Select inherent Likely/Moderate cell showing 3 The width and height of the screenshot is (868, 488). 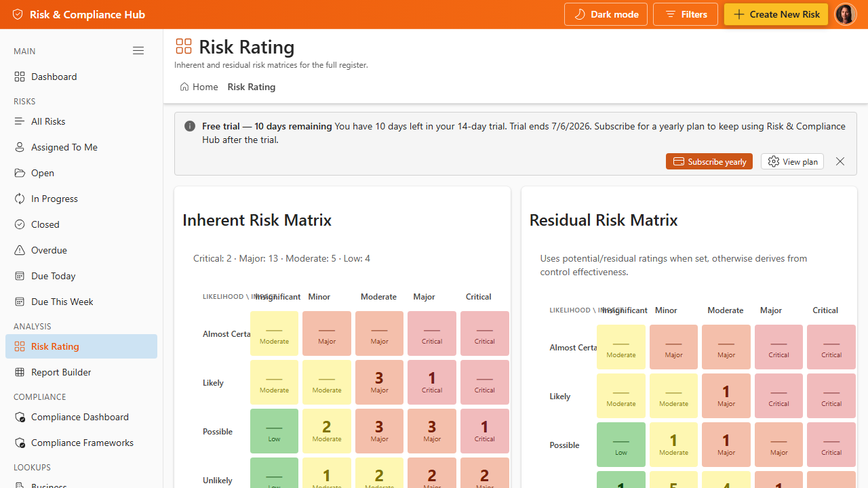[380, 382]
